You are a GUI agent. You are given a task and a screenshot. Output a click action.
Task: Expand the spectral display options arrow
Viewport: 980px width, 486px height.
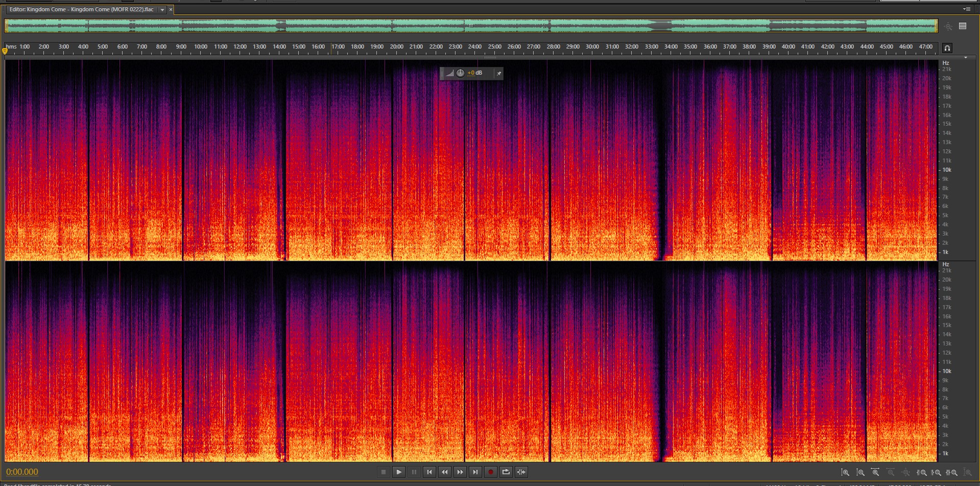coord(965,58)
